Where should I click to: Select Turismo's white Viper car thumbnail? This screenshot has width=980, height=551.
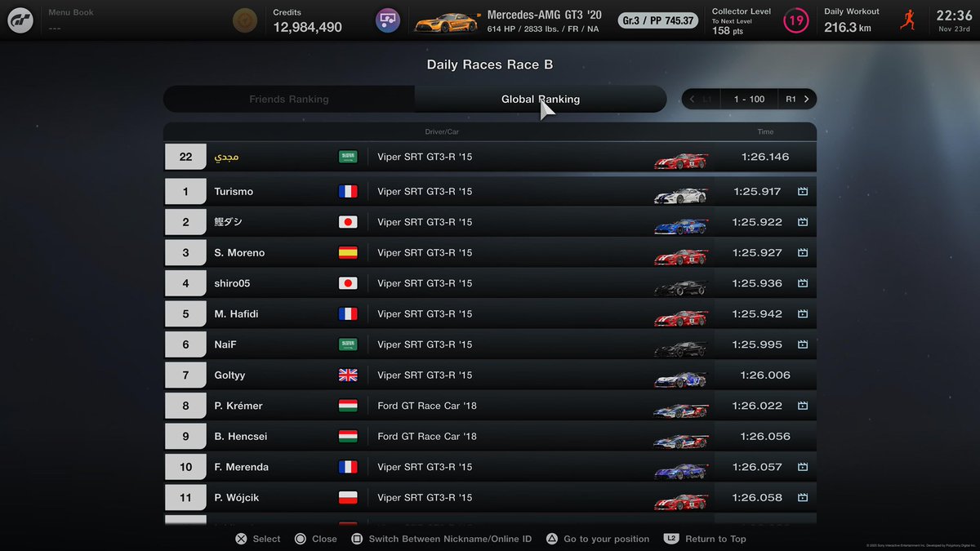tap(680, 195)
